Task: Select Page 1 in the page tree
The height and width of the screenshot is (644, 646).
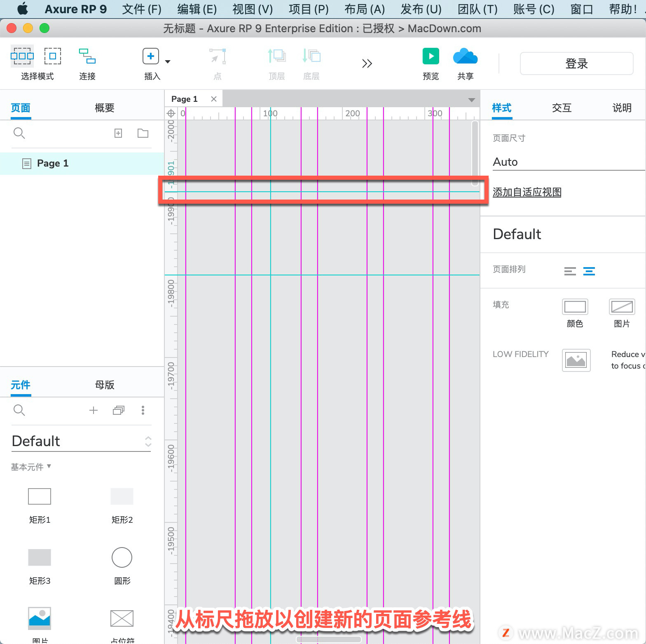Action: pos(82,164)
